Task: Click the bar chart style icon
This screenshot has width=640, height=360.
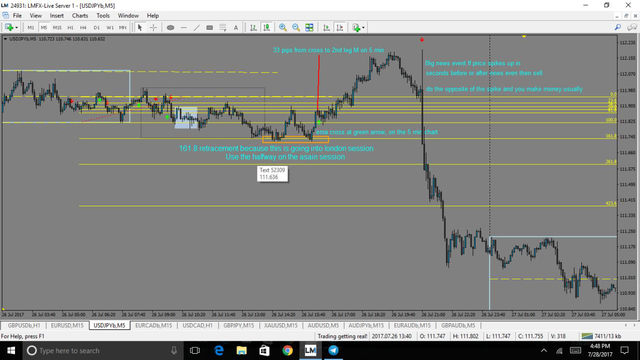Action: pyautogui.click(x=253, y=27)
